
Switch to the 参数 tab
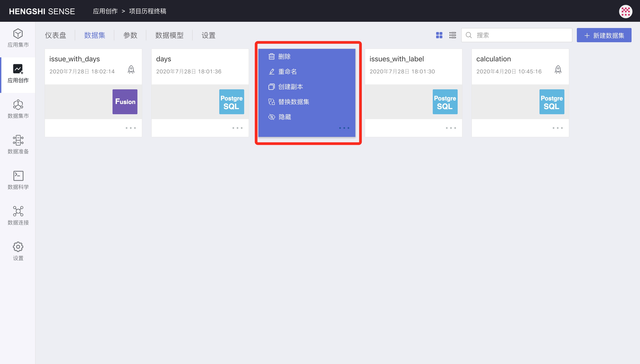pos(130,35)
